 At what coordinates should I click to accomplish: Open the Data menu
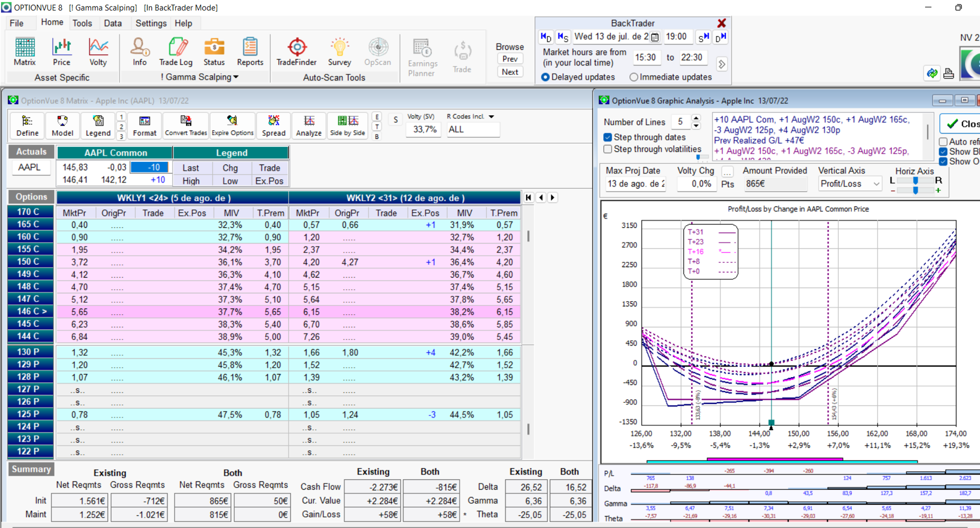click(113, 23)
